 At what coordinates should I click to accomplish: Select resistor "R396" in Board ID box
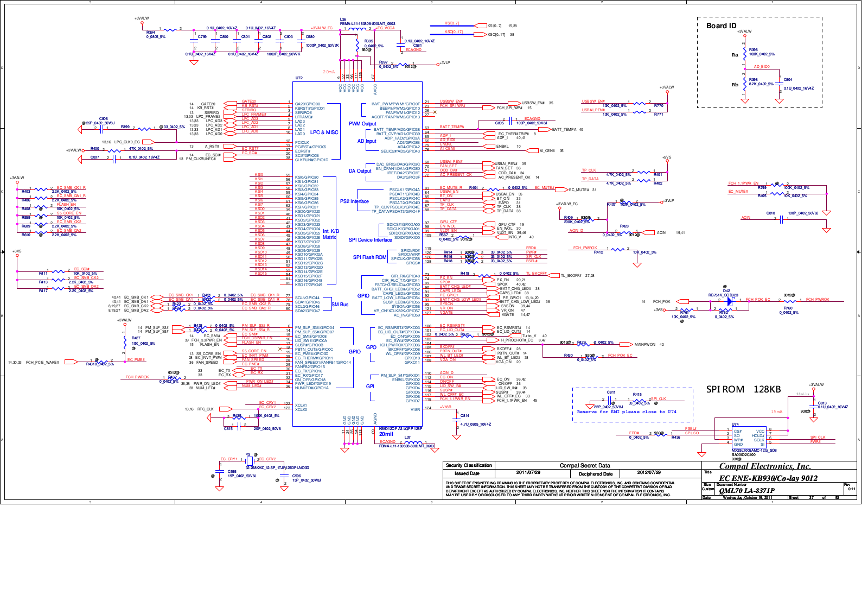753,50
